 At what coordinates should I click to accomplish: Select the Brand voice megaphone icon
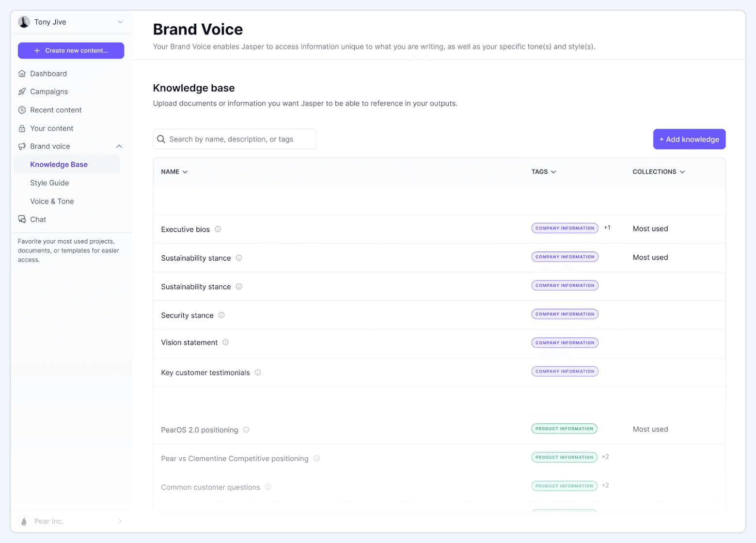tap(22, 146)
